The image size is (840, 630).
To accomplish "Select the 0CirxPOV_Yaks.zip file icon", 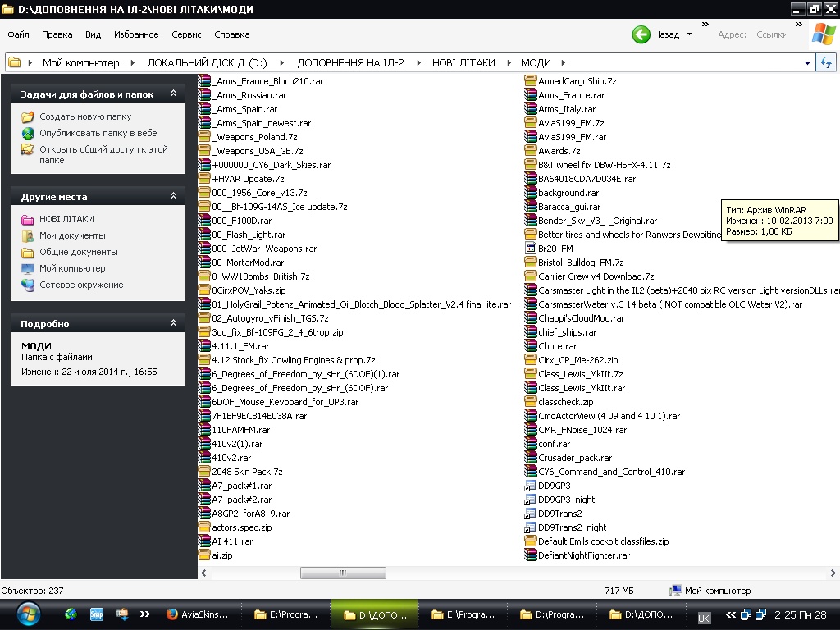I will (204, 290).
